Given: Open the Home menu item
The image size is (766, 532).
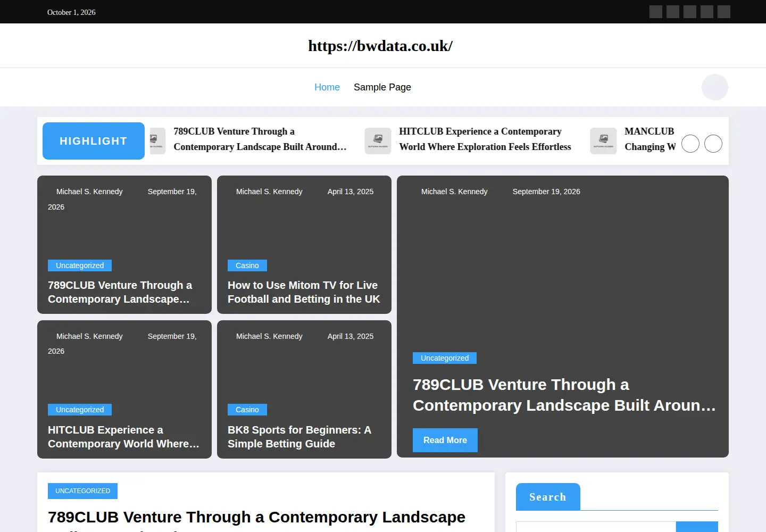Looking at the screenshot, I should pyautogui.click(x=327, y=87).
